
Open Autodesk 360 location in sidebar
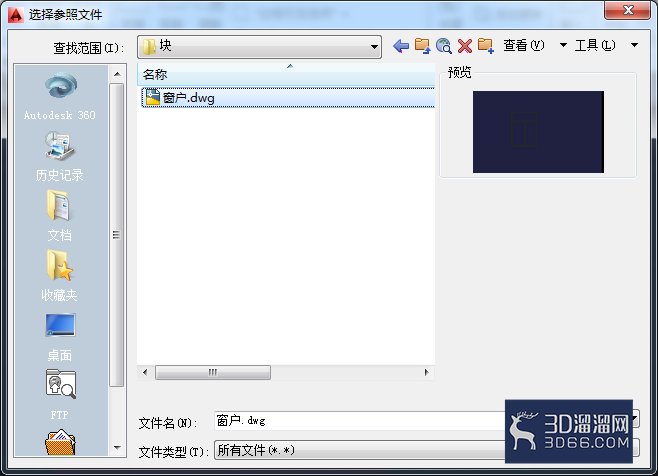(x=61, y=97)
